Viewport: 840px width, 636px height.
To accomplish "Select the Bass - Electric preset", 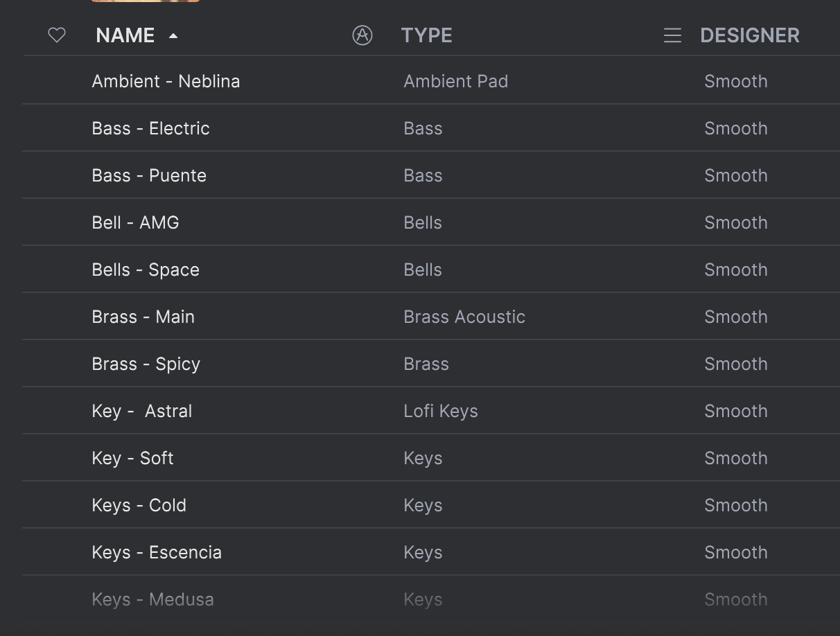I will point(150,128).
